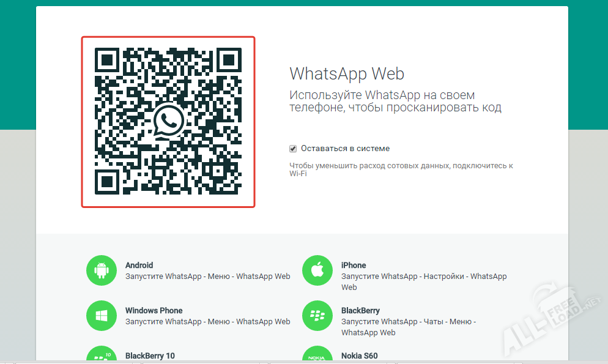
Task: Click the green Android robot icon
Action: (x=102, y=270)
